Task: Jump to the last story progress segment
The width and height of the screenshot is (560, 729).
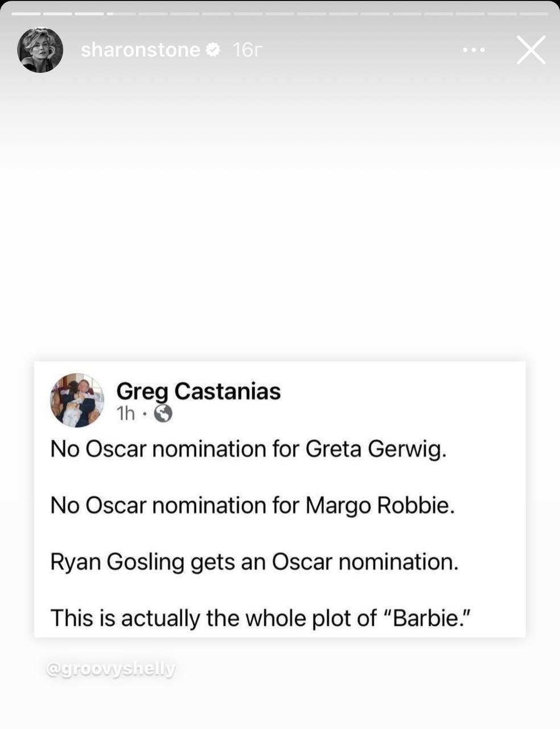Action: click(x=533, y=13)
